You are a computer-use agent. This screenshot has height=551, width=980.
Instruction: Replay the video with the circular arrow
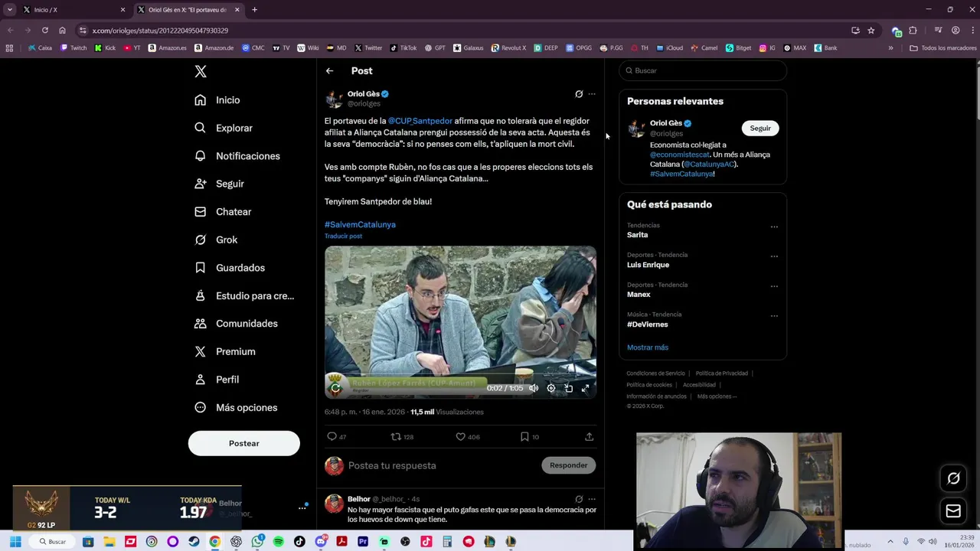click(x=335, y=388)
